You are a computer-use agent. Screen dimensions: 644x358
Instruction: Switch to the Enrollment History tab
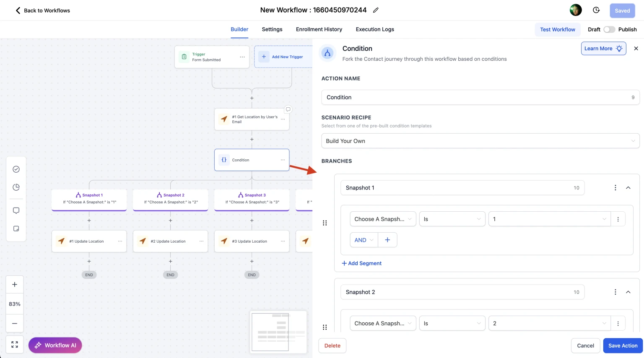[319, 29]
